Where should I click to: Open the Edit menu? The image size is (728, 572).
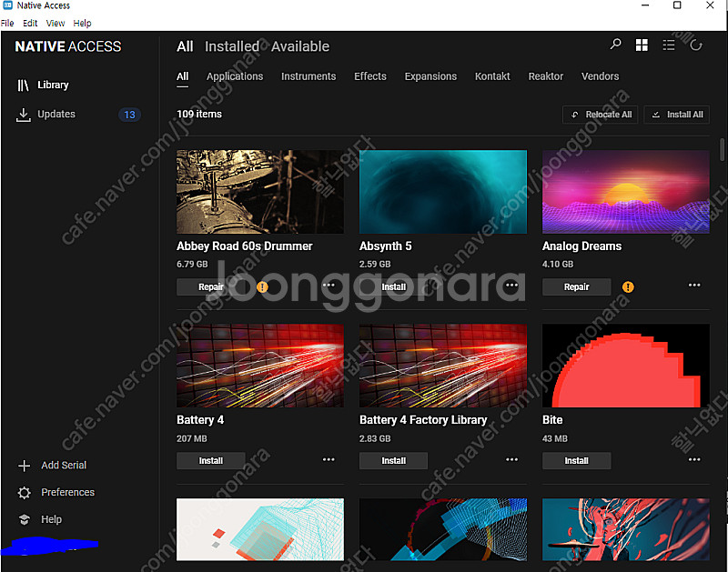(x=30, y=24)
